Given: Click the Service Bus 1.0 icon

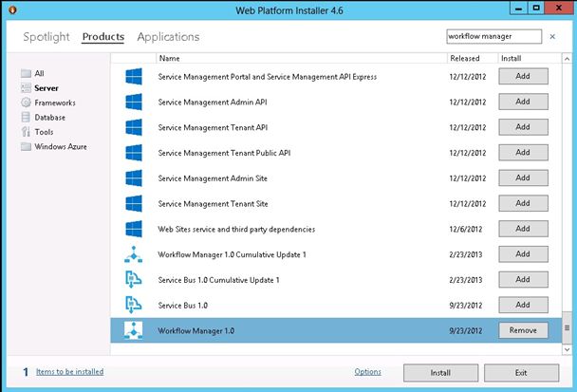Looking at the screenshot, I should 134,305.
